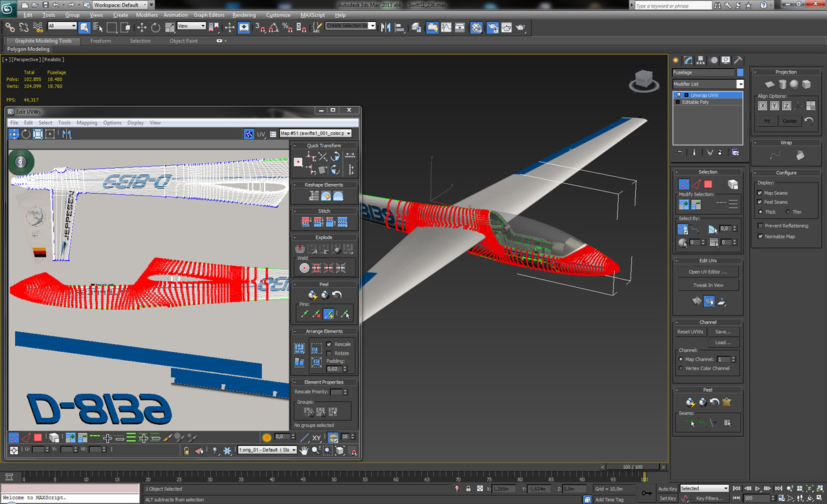The image size is (827, 504).
Task: Open the Mapping menu in Edit UVWs window
Action: pyautogui.click(x=87, y=123)
